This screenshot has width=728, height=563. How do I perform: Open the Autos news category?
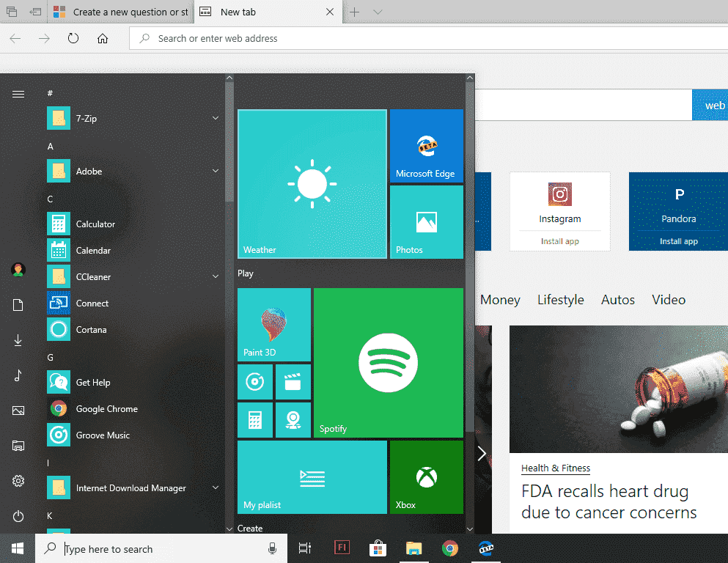(x=617, y=300)
